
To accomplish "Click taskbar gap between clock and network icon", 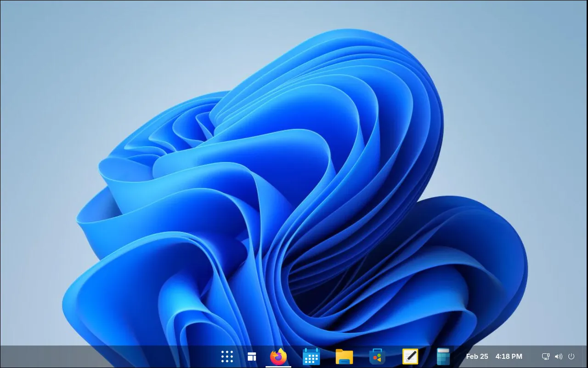I will click(532, 356).
